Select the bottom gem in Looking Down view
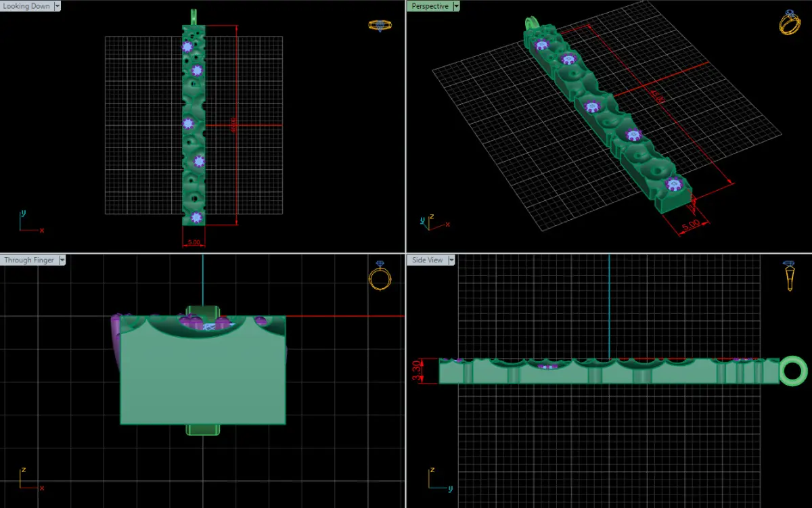This screenshot has height=508, width=812. click(x=196, y=217)
